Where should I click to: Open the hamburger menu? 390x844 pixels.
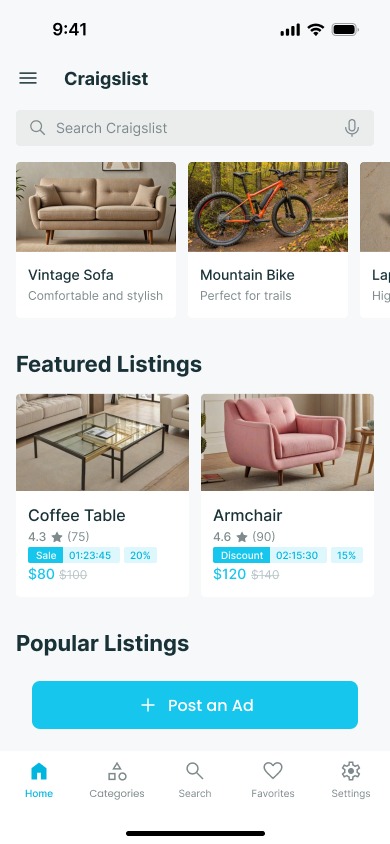(x=28, y=79)
